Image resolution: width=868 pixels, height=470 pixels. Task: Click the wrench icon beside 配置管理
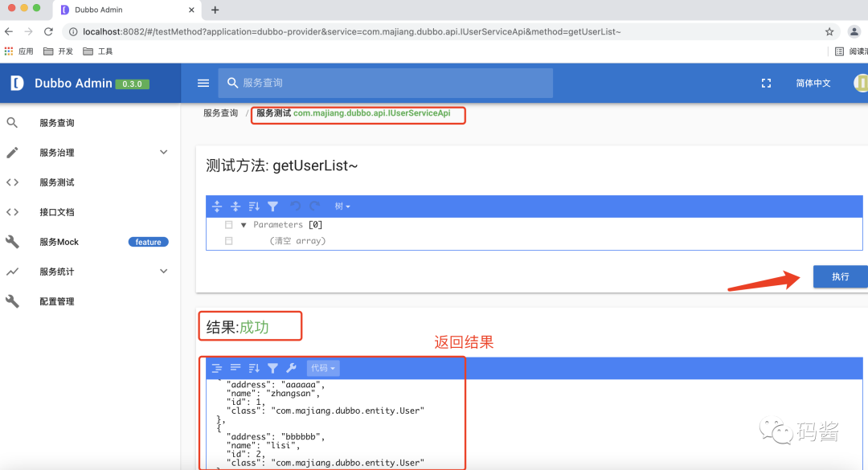[x=12, y=301]
